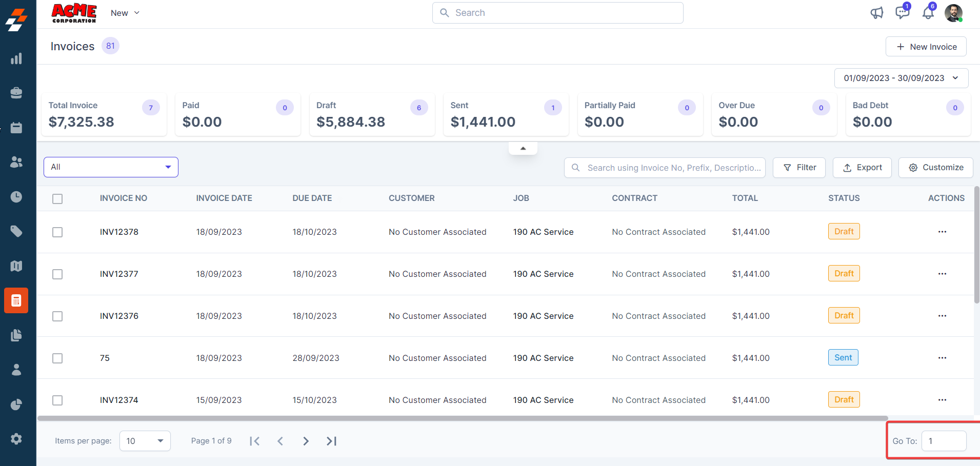Tick the select-all checkbox in table header

click(x=57, y=199)
